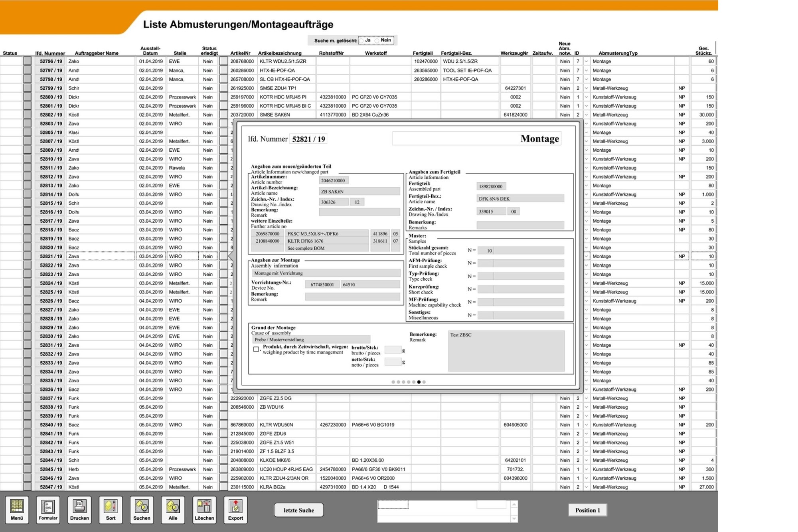798x532 pixels.
Task: Click the Stückzahl gesamt field showing 10
Action: point(521,251)
